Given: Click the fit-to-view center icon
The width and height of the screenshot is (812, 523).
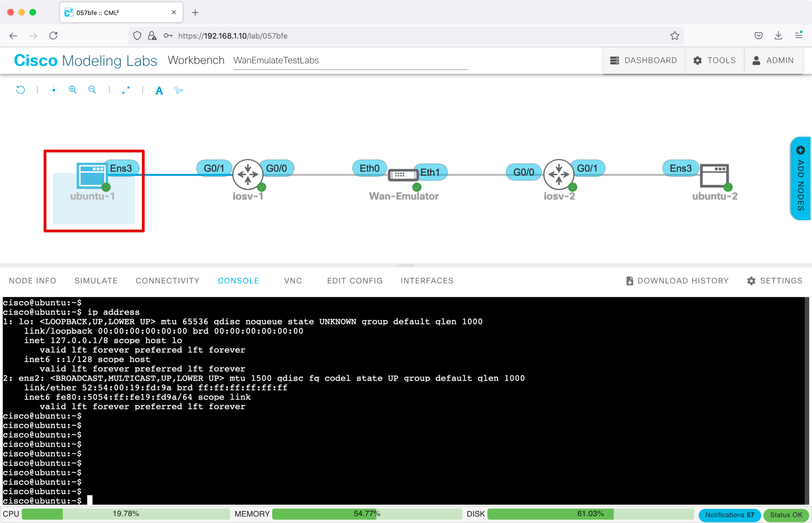Looking at the screenshot, I should (53, 90).
